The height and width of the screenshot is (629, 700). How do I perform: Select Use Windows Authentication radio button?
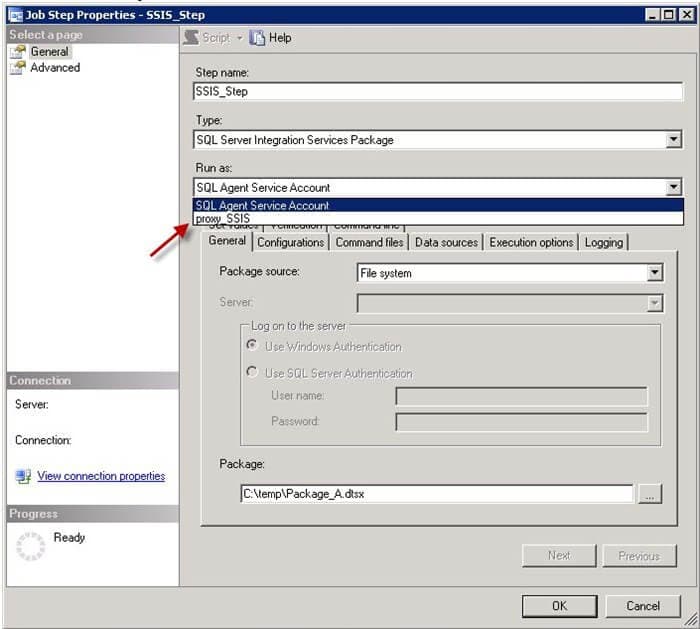pos(251,347)
